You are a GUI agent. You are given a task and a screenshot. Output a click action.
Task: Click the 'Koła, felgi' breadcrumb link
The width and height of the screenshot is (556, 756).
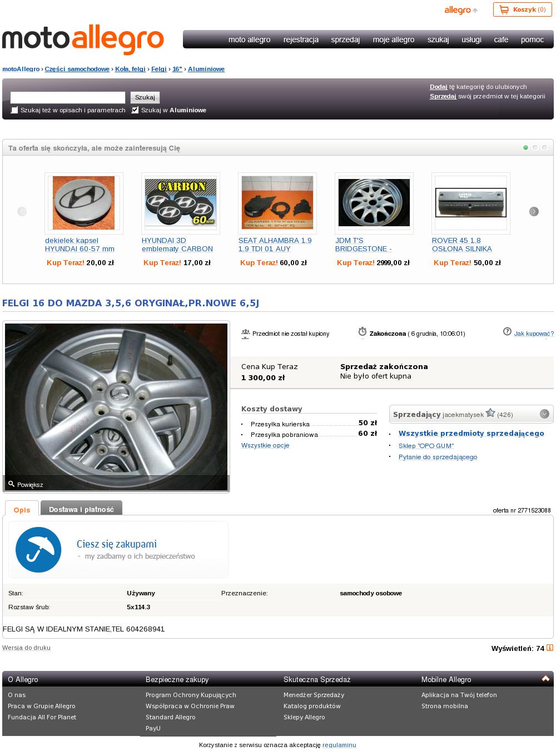point(130,69)
